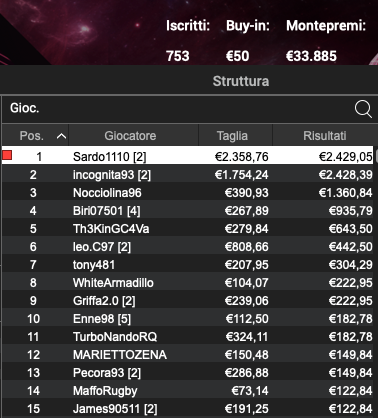Click the Gioc. player search field
This screenshot has height=418, width=378.
coord(188,109)
